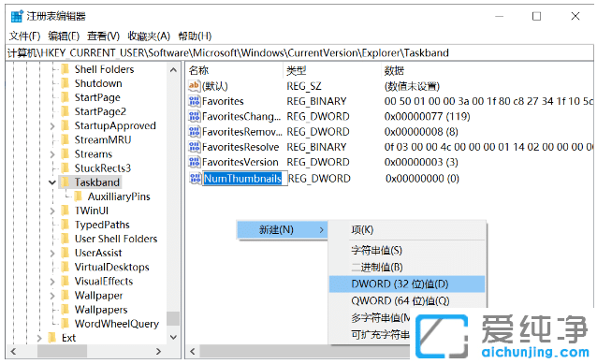Click the registry path address bar
597x364 pixels.
(x=299, y=52)
